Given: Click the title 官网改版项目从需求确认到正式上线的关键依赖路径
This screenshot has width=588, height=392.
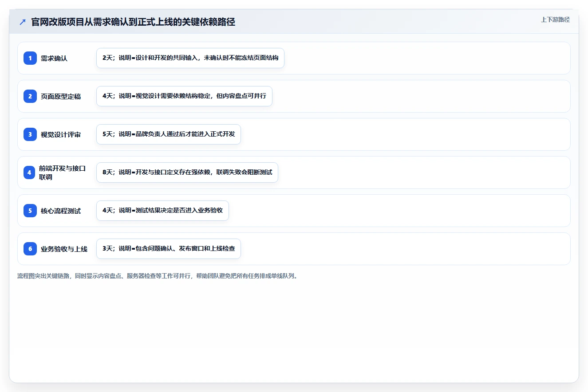Looking at the screenshot, I should pyautogui.click(x=133, y=22).
